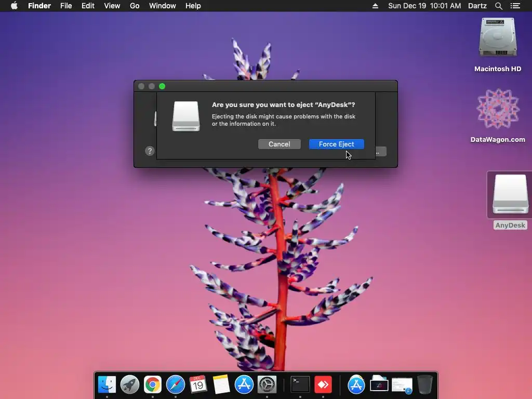Confirm with the Force Eject button
The width and height of the screenshot is (532, 399).
[x=336, y=144]
